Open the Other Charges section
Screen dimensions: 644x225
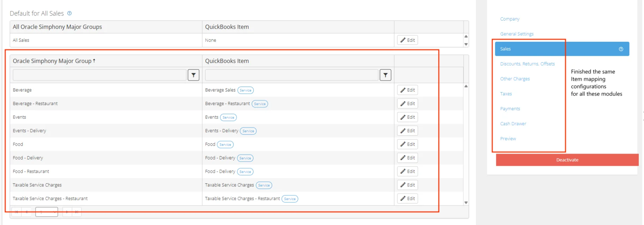point(515,79)
